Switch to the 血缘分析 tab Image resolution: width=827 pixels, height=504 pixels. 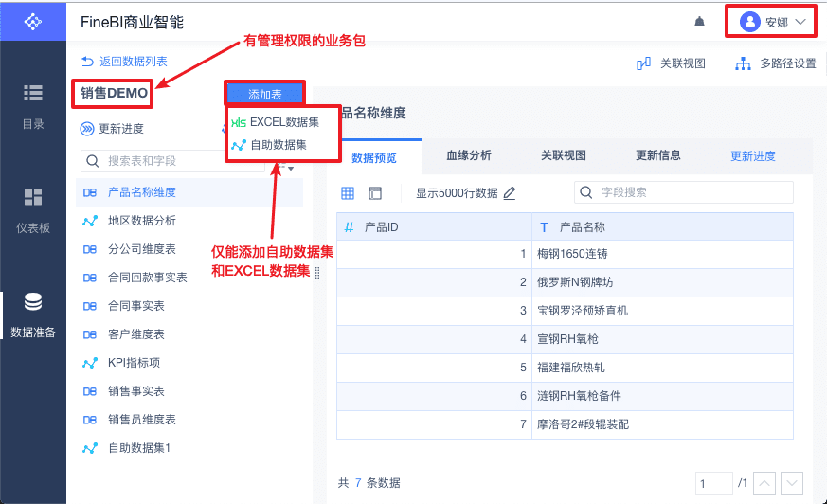pos(468,155)
